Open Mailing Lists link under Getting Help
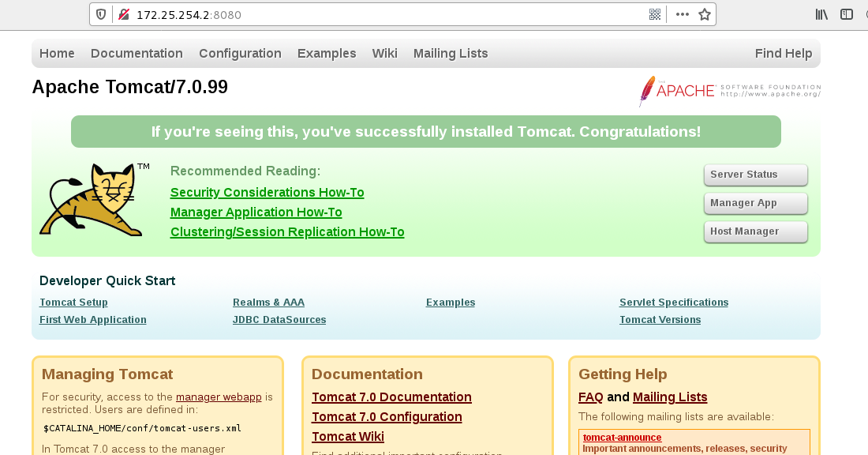Viewport: 868px width, 455px height. click(x=670, y=397)
